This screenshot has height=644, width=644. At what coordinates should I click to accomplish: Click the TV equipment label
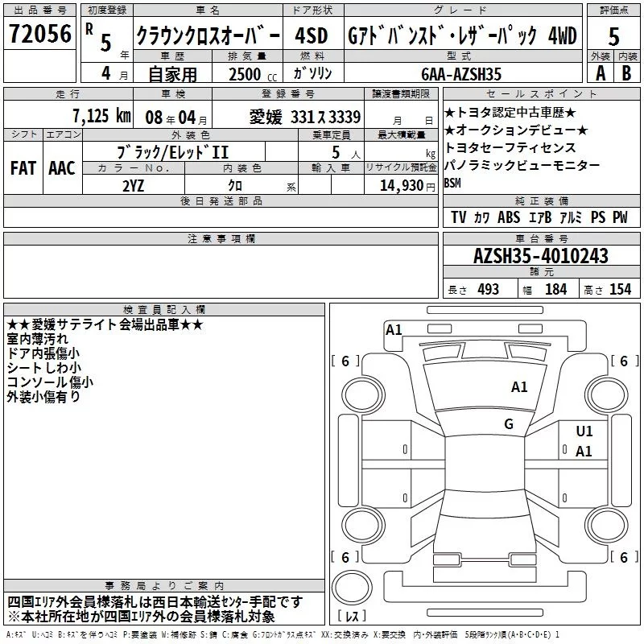[x=459, y=217]
